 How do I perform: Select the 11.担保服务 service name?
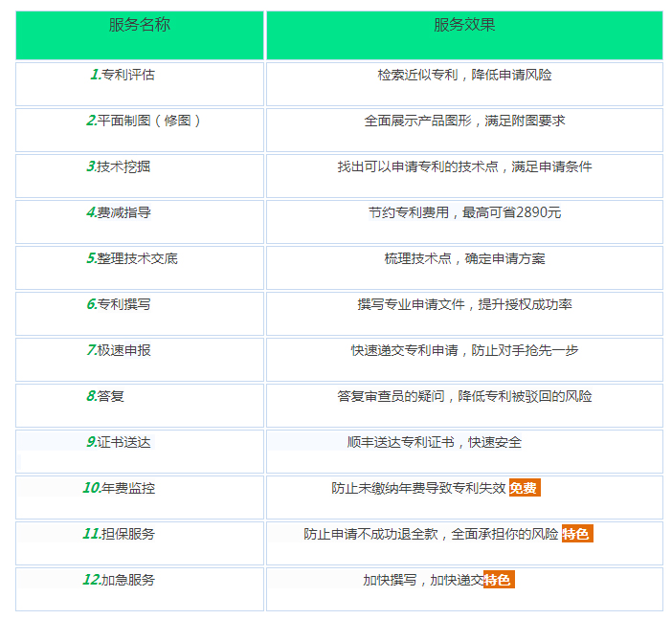(119, 534)
